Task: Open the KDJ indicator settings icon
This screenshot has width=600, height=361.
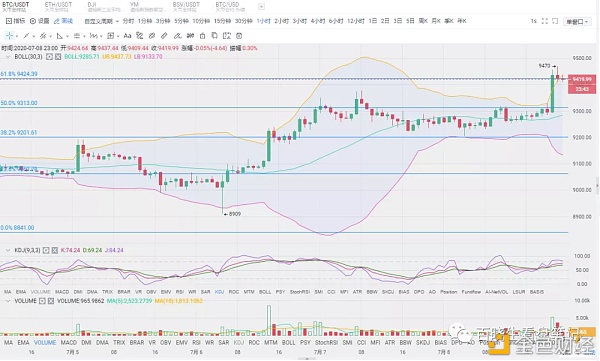Action: click(46, 250)
